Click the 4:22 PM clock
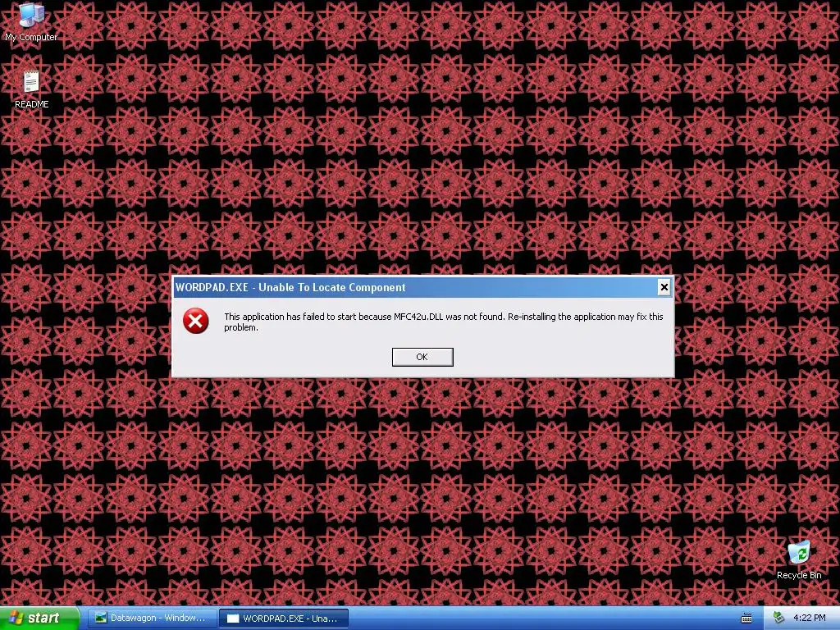This screenshot has width=840, height=630. 809,618
